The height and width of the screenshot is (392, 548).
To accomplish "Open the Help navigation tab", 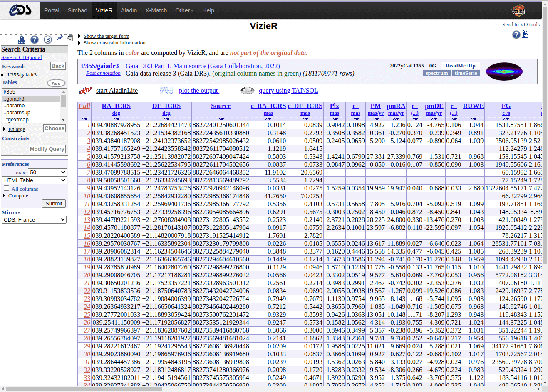I will 208,10.
